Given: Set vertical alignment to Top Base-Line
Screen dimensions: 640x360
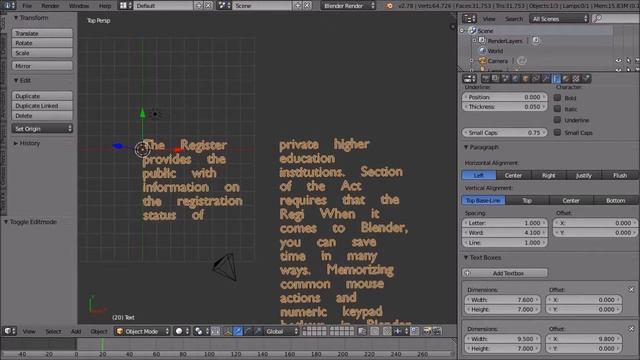Looking at the screenshot, I should click(x=483, y=200).
